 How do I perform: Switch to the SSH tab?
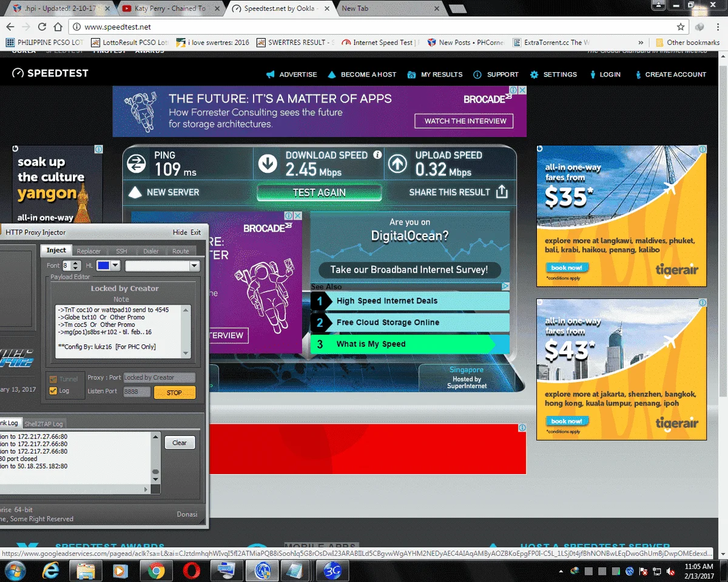tap(122, 251)
